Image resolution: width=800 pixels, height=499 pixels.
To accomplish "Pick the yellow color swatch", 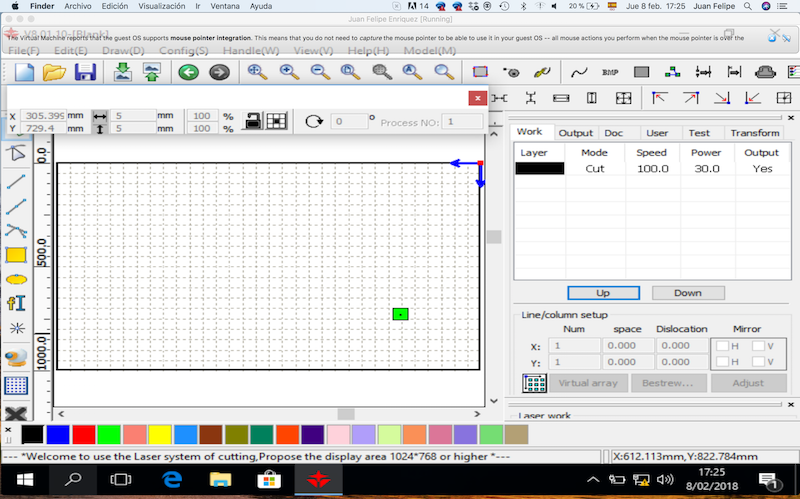I will tap(160, 435).
